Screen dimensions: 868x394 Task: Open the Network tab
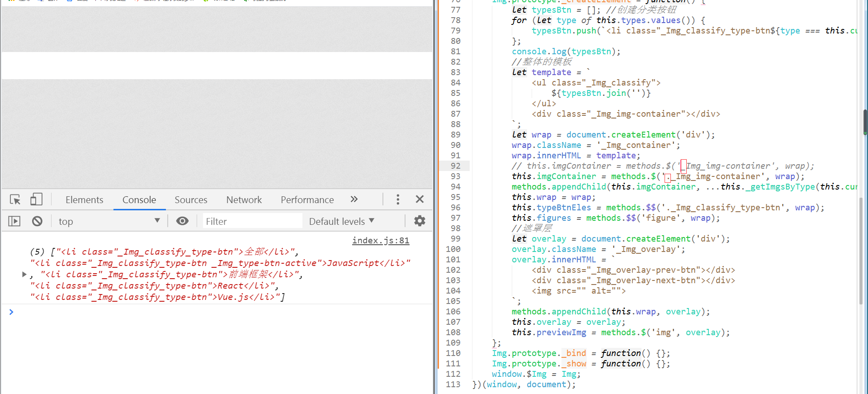click(x=244, y=199)
